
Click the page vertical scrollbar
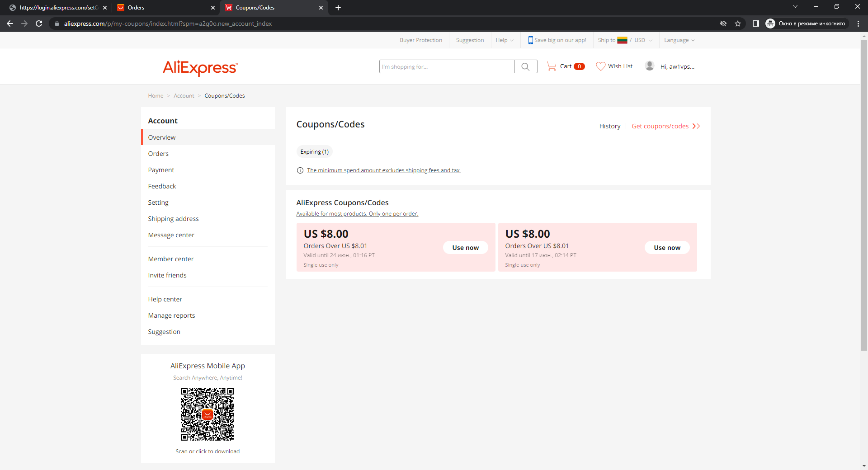click(x=864, y=194)
